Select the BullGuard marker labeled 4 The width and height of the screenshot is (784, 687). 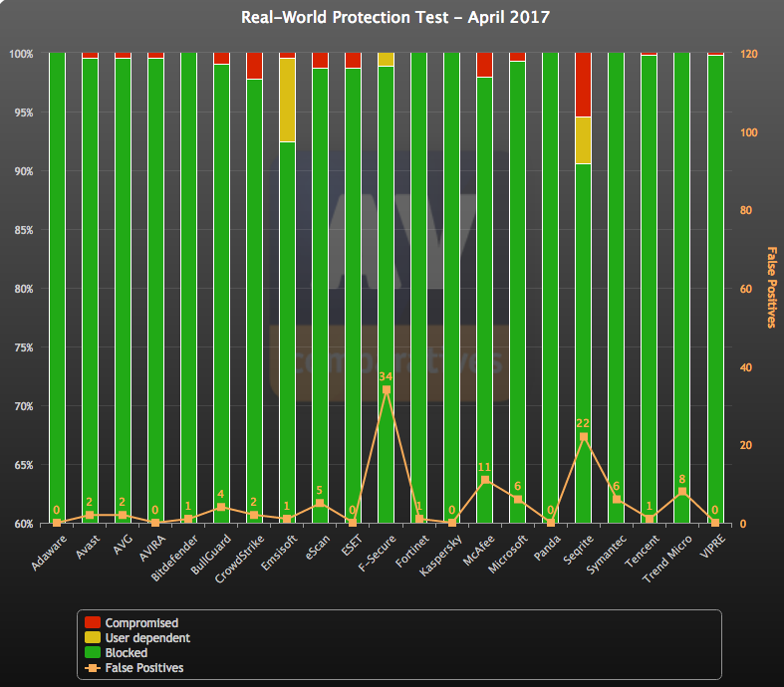pos(221,508)
